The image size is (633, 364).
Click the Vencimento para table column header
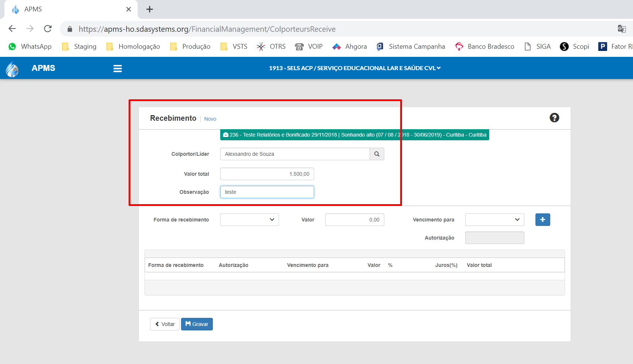click(308, 265)
